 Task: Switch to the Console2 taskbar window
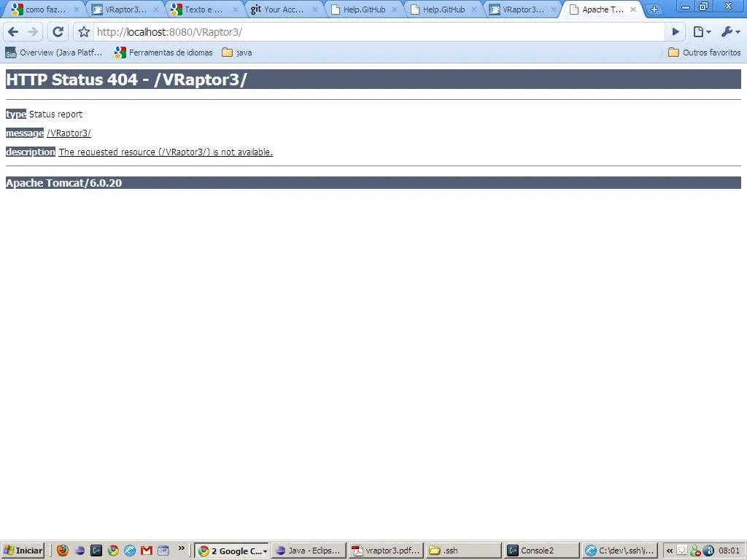pos(541,551)
